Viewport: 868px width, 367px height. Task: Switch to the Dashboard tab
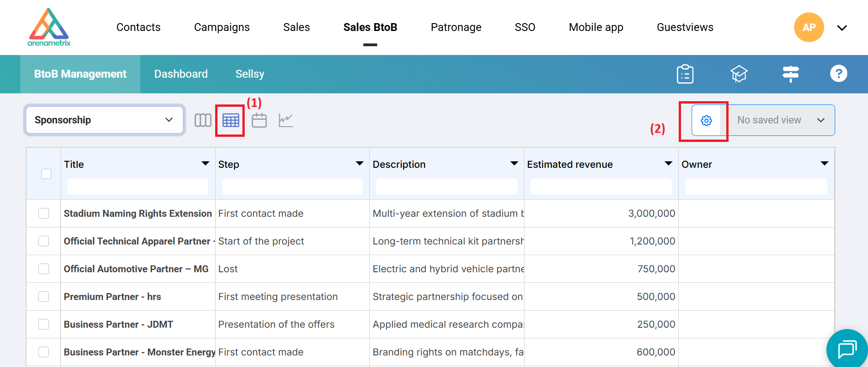pos(181,74)
